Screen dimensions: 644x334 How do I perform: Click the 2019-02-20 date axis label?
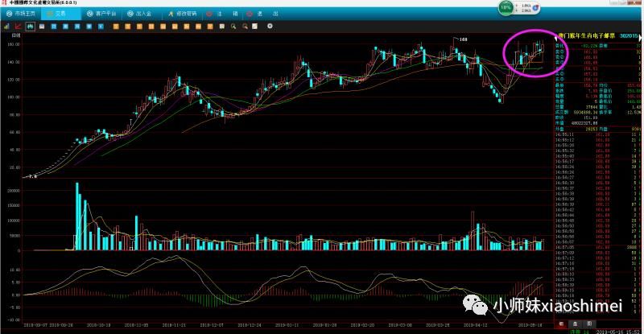(362, 325)
